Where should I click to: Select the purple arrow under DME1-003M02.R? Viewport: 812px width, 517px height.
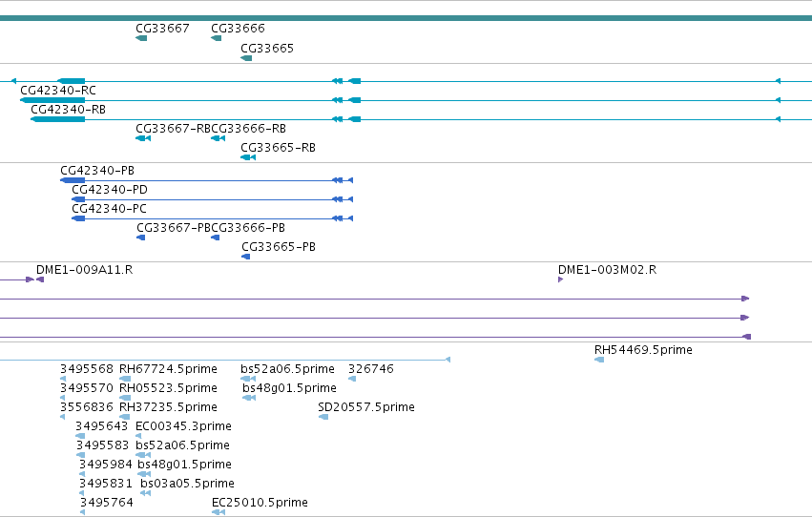coord(560,279)
